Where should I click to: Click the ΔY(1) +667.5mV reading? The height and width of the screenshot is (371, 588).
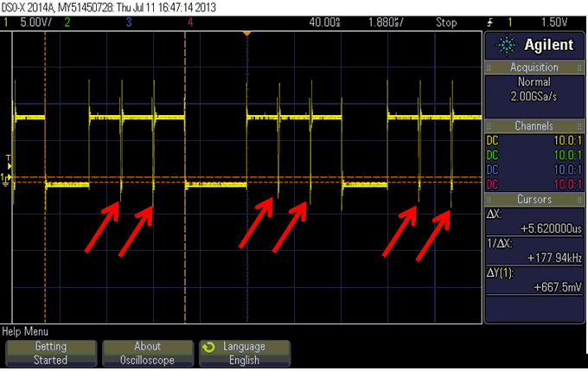click(x=534, y=280)
